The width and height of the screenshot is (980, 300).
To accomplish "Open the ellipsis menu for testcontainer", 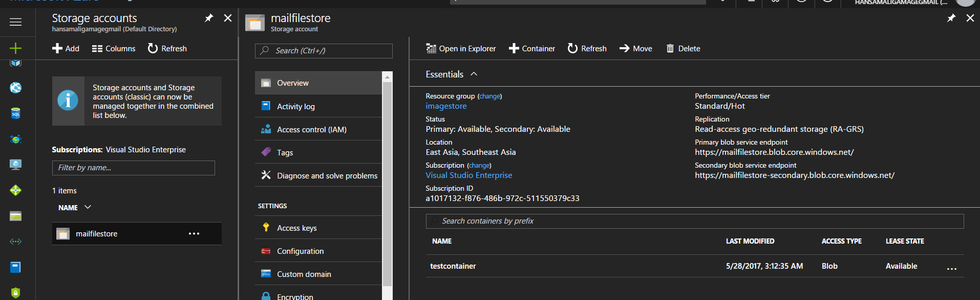I will point(952,269).
